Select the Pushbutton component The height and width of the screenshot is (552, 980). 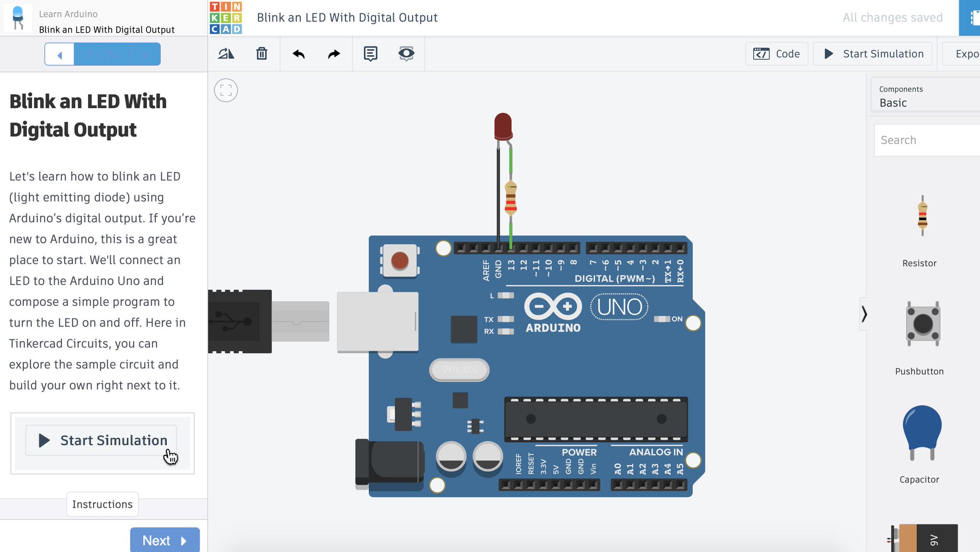click(923, 325)
